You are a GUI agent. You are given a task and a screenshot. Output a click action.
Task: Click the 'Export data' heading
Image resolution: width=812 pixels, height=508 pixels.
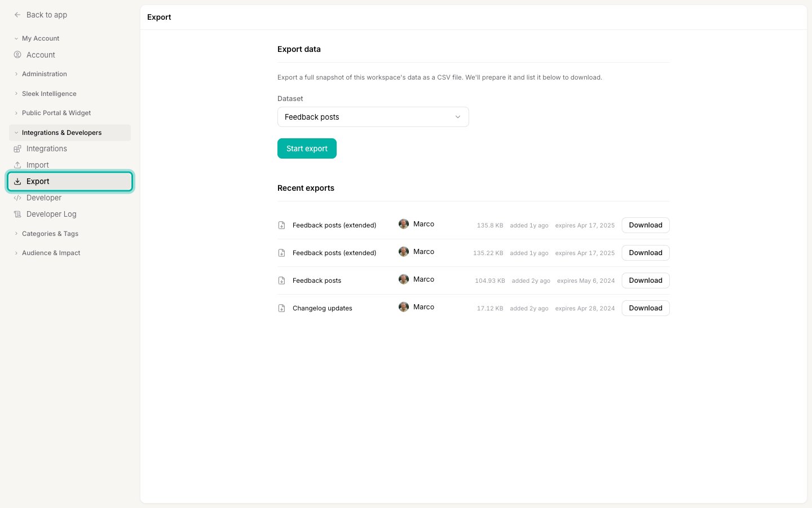[299, 49]
